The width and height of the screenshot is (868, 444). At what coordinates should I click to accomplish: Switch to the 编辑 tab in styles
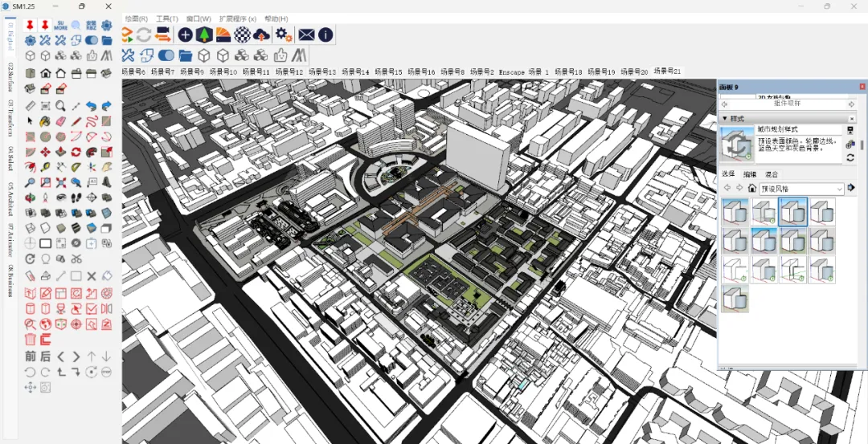(x=750, y=173)
